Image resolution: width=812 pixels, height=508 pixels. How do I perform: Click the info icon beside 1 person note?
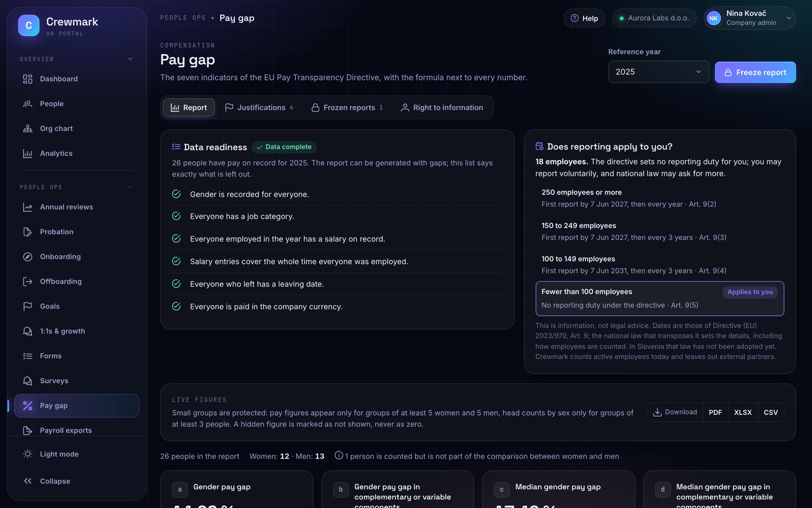pyautogui.click(x=338, y=456)
